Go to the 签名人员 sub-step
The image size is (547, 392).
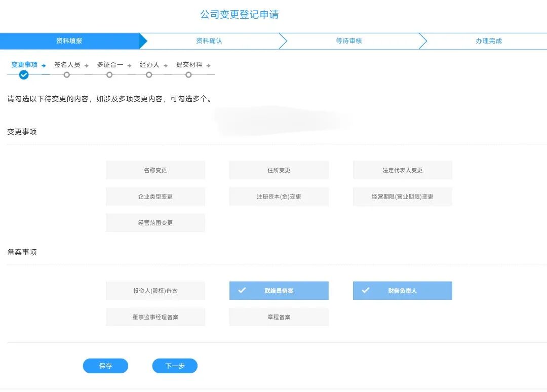pyautogui.click(x=67, y=64)
